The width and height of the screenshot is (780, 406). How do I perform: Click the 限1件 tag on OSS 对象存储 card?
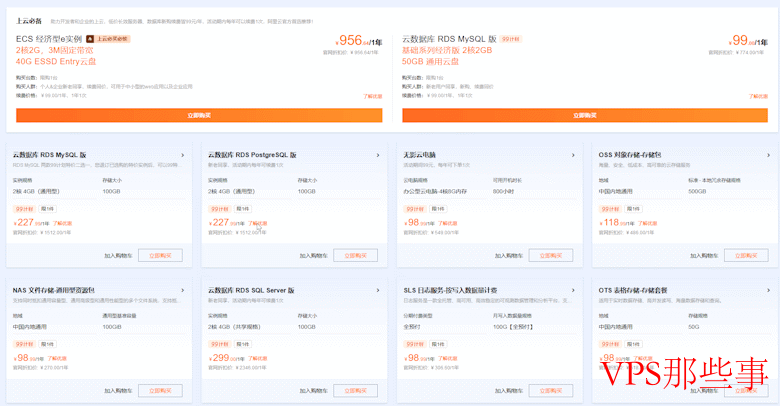click(x=633, y=209)
